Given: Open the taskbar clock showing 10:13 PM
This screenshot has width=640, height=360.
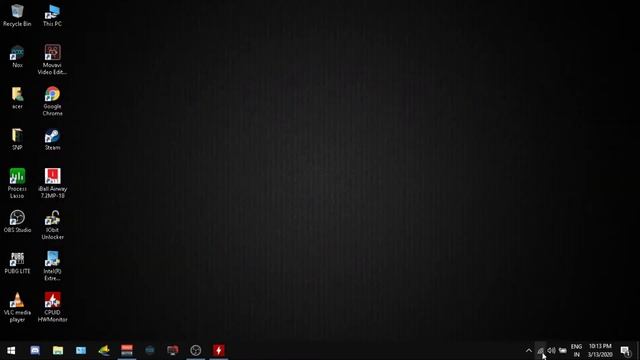Looking at the screenshot, I should [600, 350].
